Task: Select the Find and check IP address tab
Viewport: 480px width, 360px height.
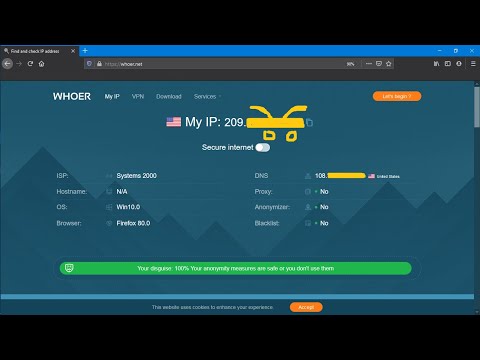Action: 39,51
